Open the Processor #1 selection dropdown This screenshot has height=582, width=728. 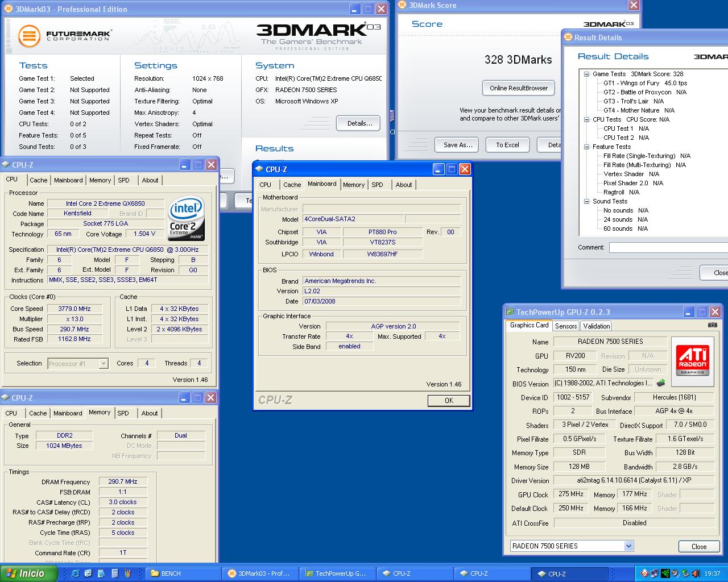tap(104, 364)
